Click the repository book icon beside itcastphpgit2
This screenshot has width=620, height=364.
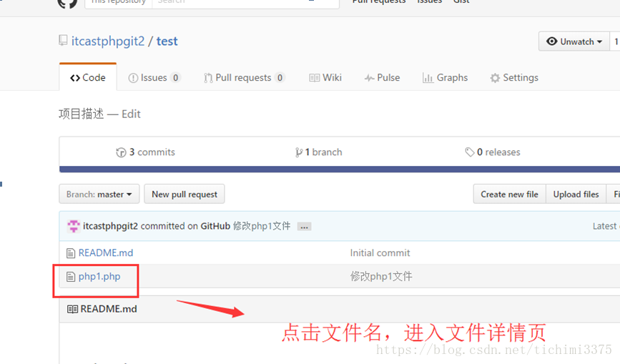pos(63,40)
